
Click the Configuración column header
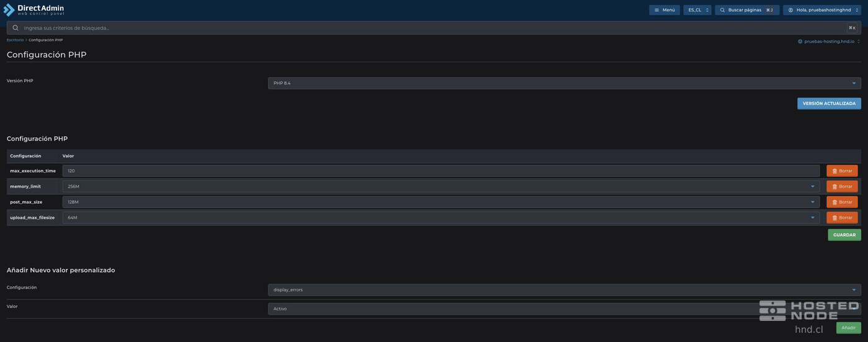(x=25, y=156)
